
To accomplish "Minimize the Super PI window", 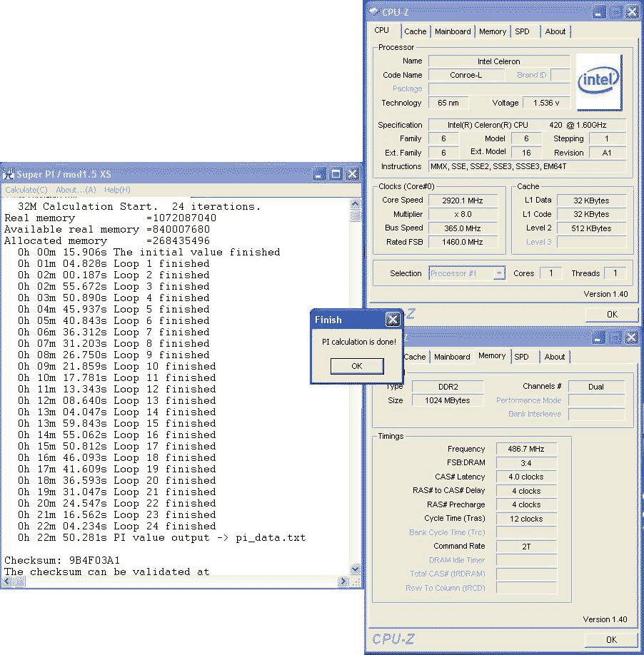I will tap(319, 174).
